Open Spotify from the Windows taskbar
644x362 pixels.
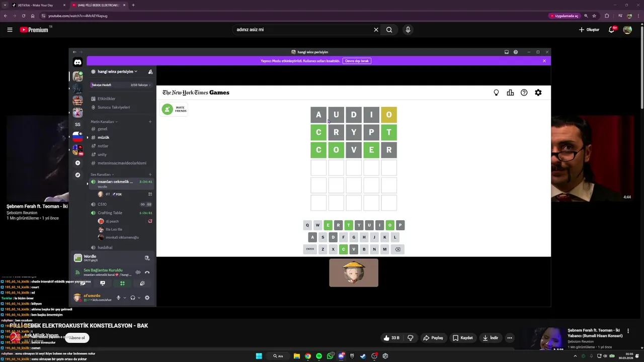click(x=319, y=356)
